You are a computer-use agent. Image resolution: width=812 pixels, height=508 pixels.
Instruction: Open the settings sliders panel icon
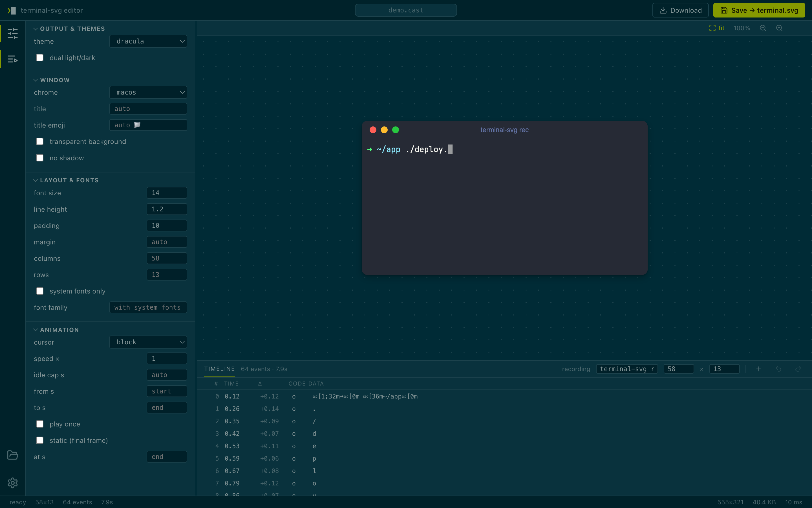point(12,33)
